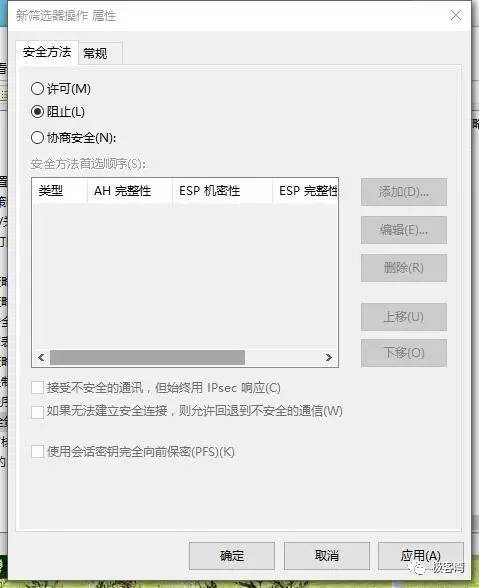Click the 类型 column header
This screenshot has width=479, height=588.
(x=60, y=191)
